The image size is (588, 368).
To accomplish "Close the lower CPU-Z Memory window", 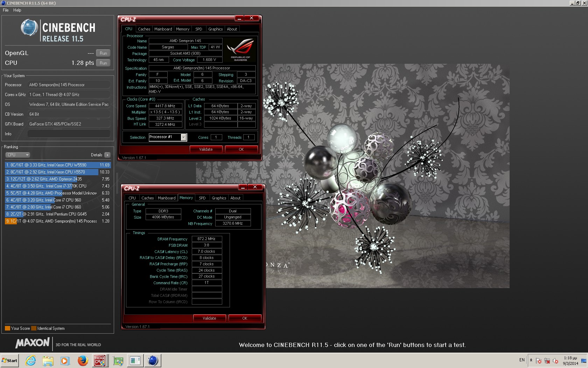I will [x=255, y=187].
